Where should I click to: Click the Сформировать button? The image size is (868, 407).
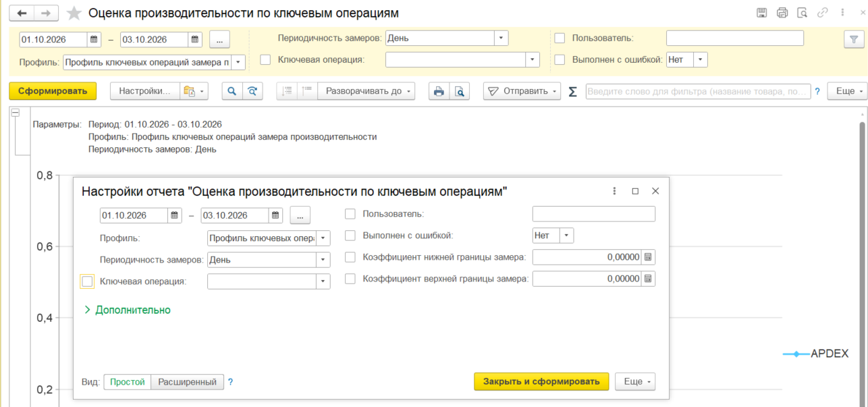point(53,91)
